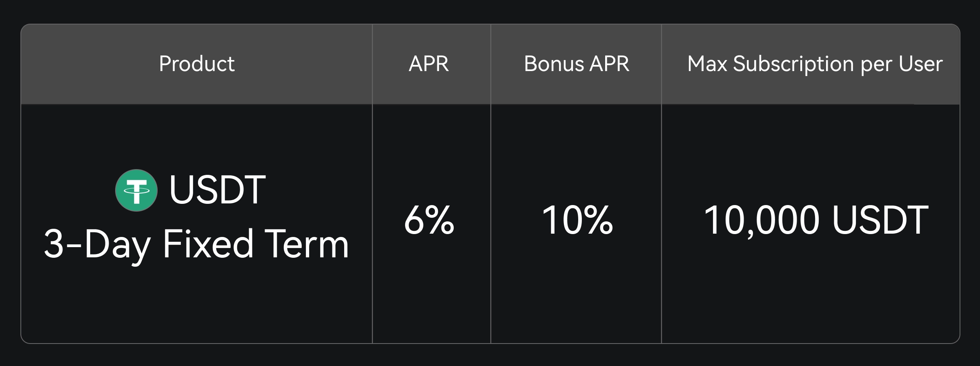Click the word "Fixed" in product label

pyautogui.click(x=208, y=244)
